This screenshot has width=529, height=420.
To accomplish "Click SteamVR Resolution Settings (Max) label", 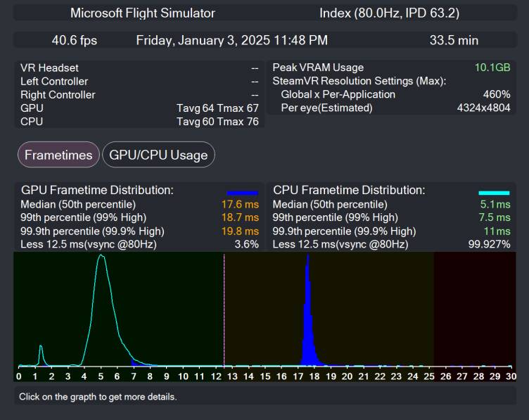I will tap(359, 81).
